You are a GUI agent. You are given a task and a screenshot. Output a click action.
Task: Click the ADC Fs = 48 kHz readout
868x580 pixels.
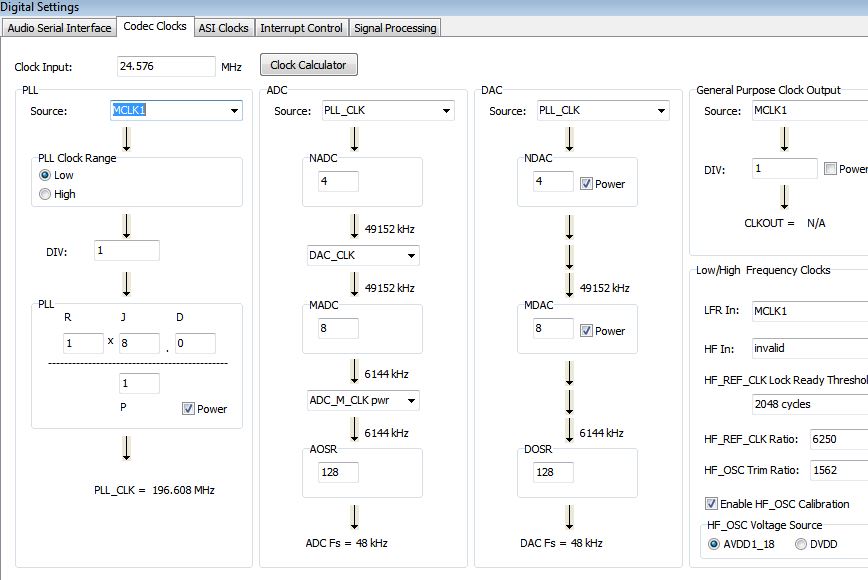coord(347,543)
